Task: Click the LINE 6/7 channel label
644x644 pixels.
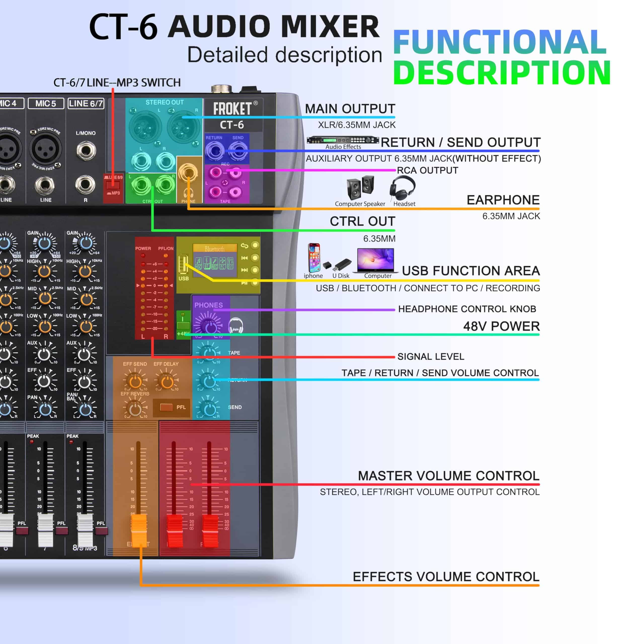Action: pyautogui.click(x=86, y=104)
